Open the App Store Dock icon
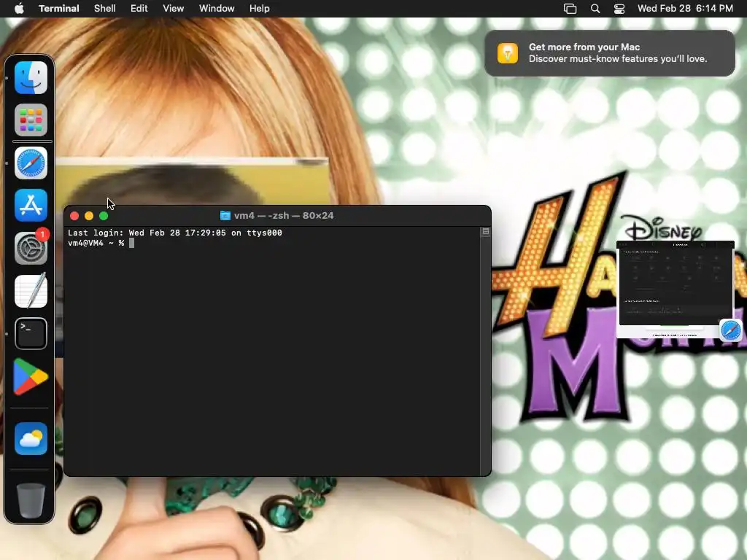 31,205
